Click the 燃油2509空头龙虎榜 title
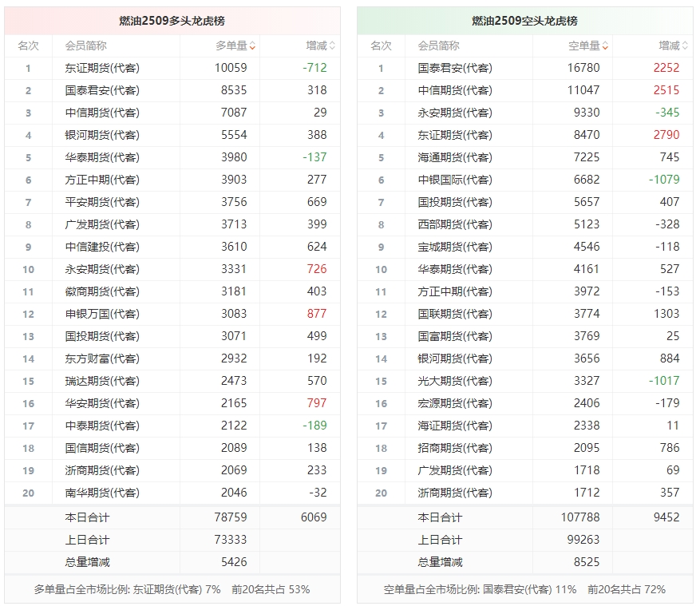 coord(524,21)
